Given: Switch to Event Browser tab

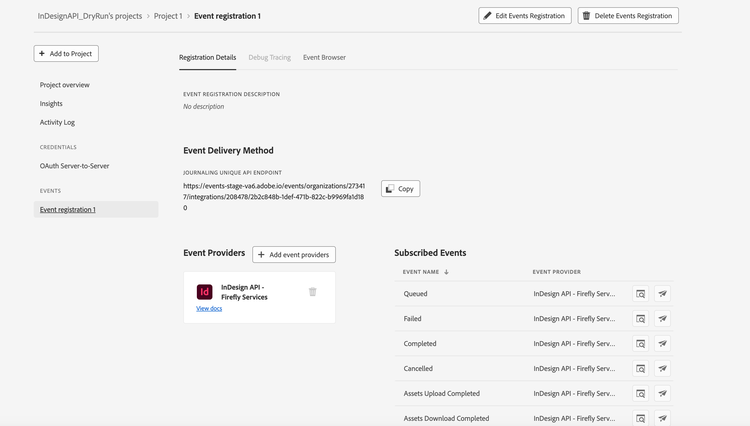Looking at the screenshot, I should coord(324,57).
